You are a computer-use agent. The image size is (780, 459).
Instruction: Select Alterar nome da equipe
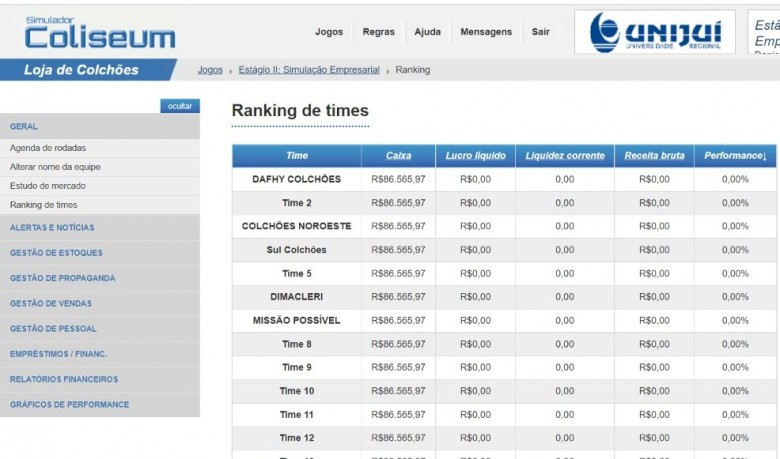pos(55,167)
